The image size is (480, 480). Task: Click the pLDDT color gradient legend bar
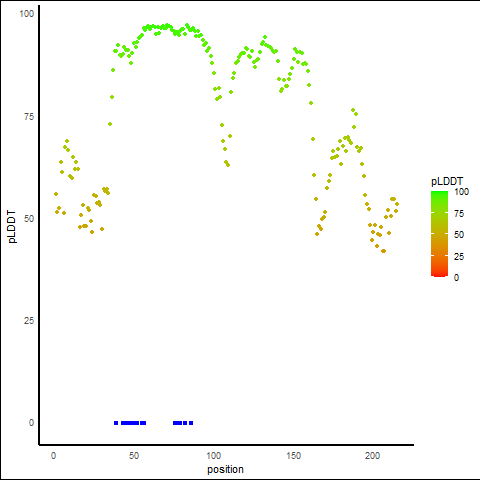439,234
